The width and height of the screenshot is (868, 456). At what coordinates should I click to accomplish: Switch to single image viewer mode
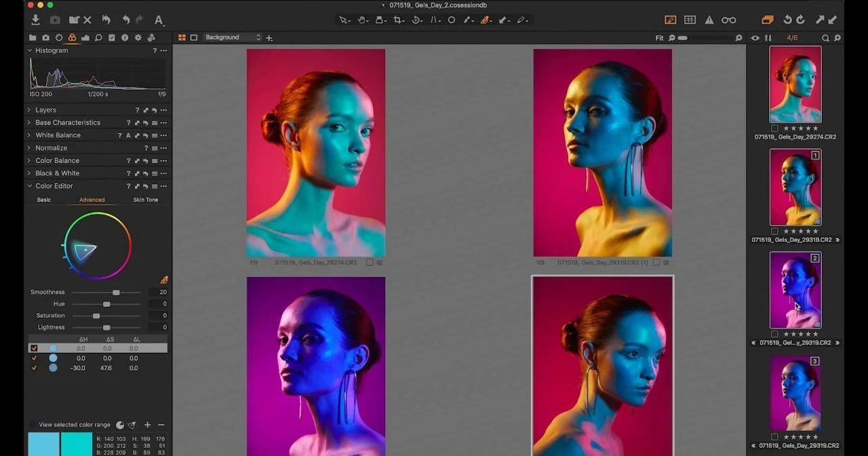click(194, 38)
